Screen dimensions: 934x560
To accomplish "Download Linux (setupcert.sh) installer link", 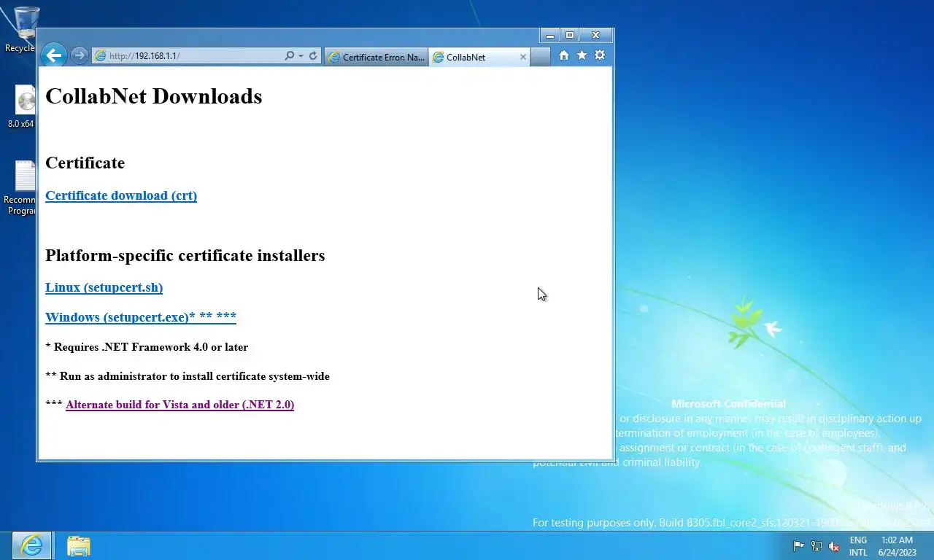I will coord(104,287).
